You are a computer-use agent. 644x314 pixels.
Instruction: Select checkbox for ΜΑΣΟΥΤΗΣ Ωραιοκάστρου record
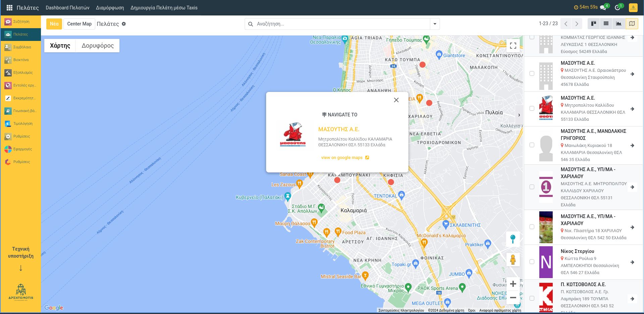532,73
